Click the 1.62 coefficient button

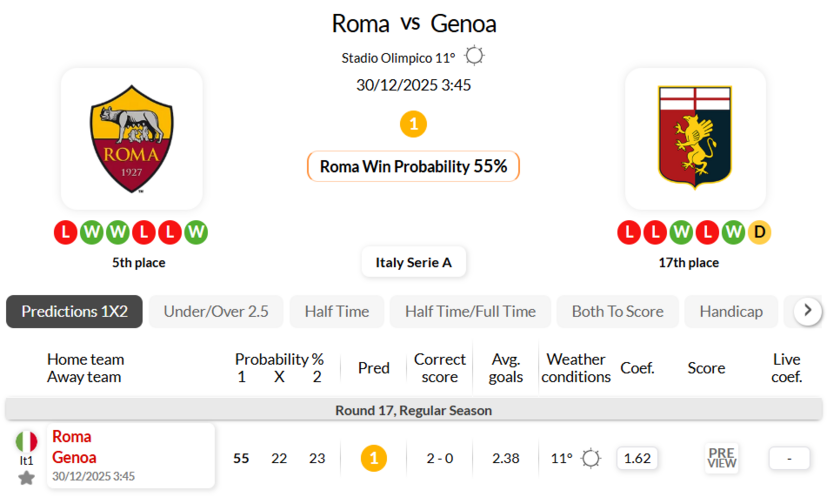coord(637,459)
